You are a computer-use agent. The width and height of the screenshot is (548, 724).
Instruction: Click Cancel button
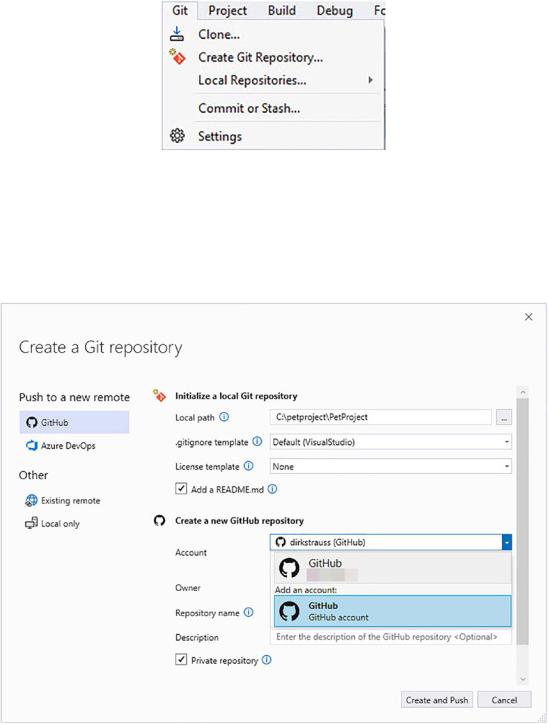[x=504, y=700]
